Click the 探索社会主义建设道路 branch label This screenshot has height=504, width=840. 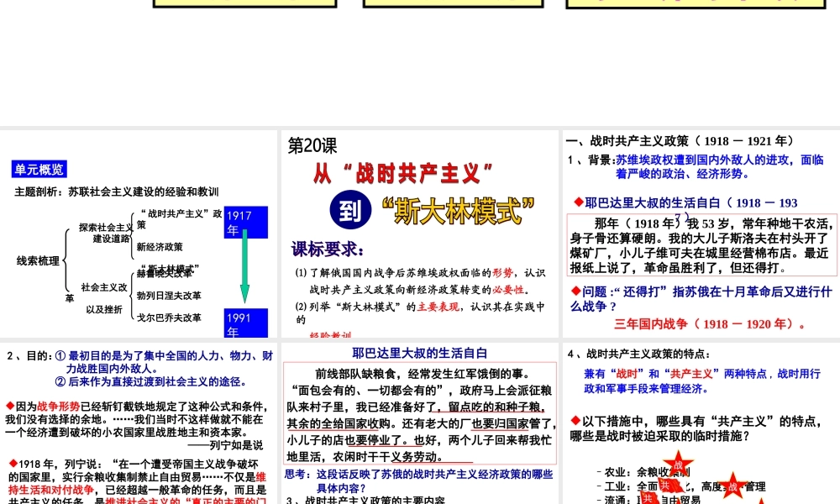(x=106, y=233)
